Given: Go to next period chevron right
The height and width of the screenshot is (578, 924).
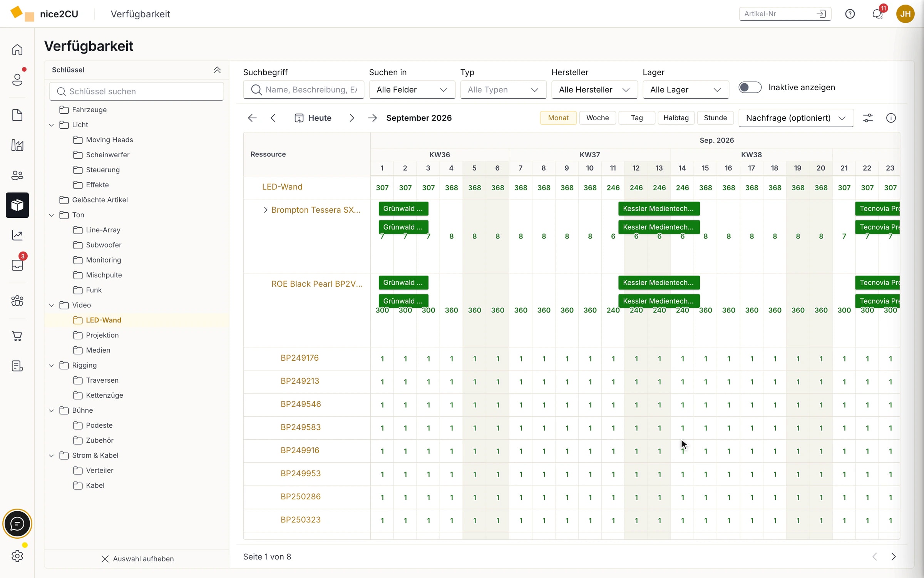Looking at the screenshot, I should coord(352,118).
